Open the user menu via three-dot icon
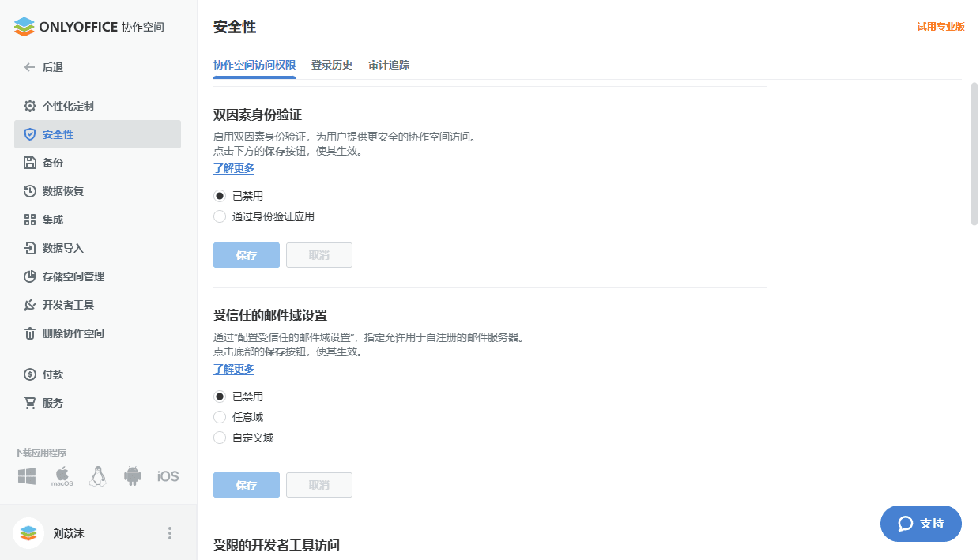The height and width of the screenshot is (560, 980). [x=169, y=533]
